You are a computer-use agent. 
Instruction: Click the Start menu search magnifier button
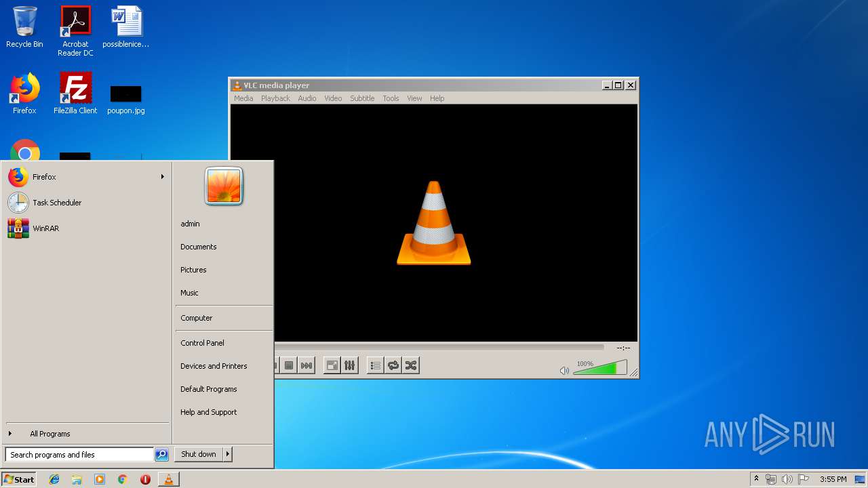(x=161, y=455)
